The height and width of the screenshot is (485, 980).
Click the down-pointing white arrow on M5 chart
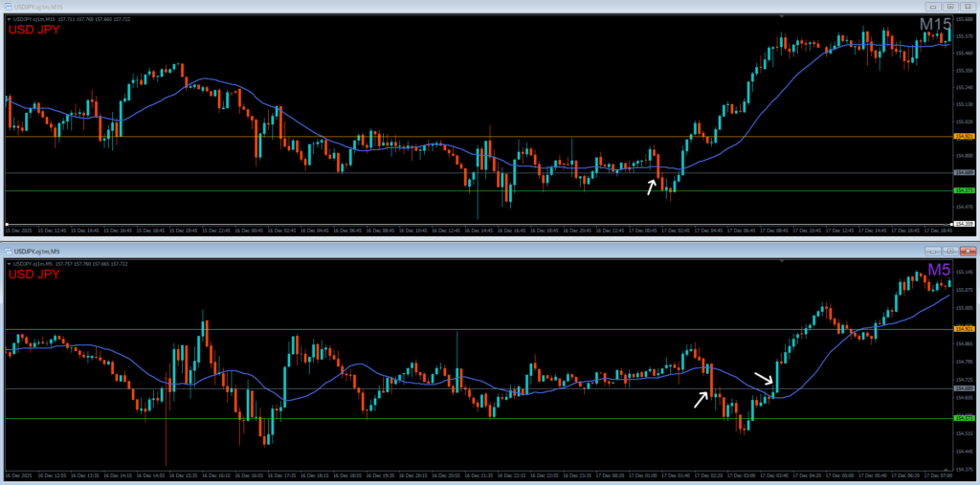pyautogui.click(x=765, y=380)
